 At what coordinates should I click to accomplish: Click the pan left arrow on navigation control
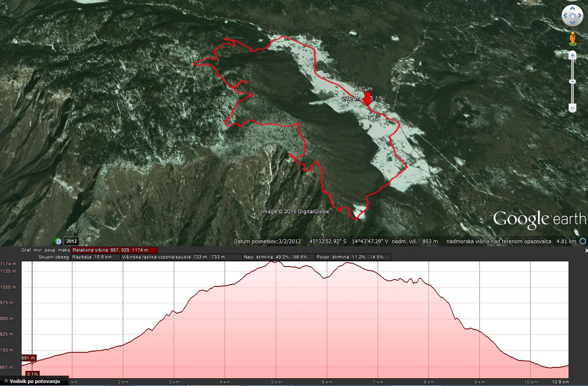pyautogui.click(x=565, y=16)
